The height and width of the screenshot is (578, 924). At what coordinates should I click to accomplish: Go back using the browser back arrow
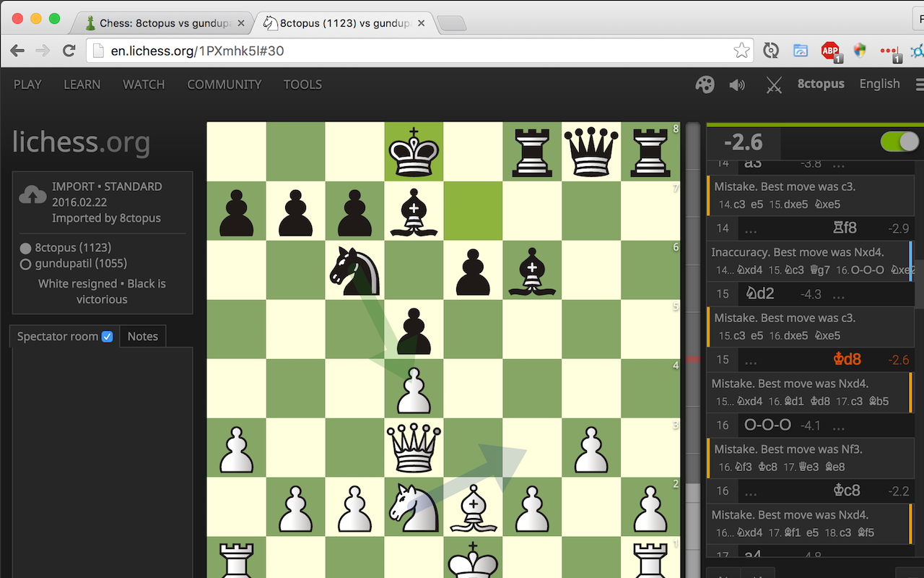[x=17, y=51]
